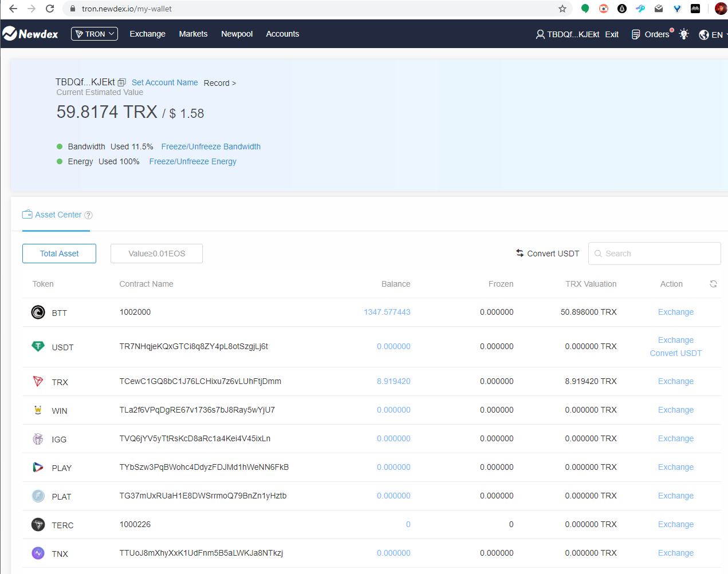728x574 pixels.
Task: Click the PLAY token icon
Action: pos(38,468)
